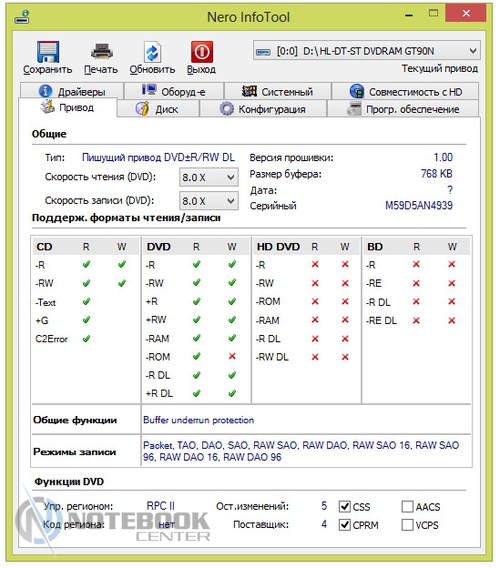Click the red cross for BD -R read
The height and width of the screenshot is (568, 500).
[x=416, y=264]
